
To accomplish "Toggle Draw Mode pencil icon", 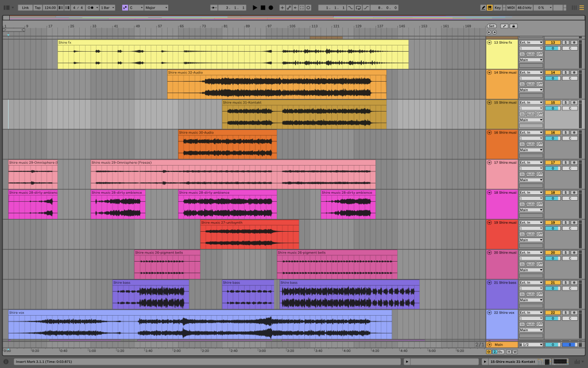I will pyautogui.click(x=483, y=7).
